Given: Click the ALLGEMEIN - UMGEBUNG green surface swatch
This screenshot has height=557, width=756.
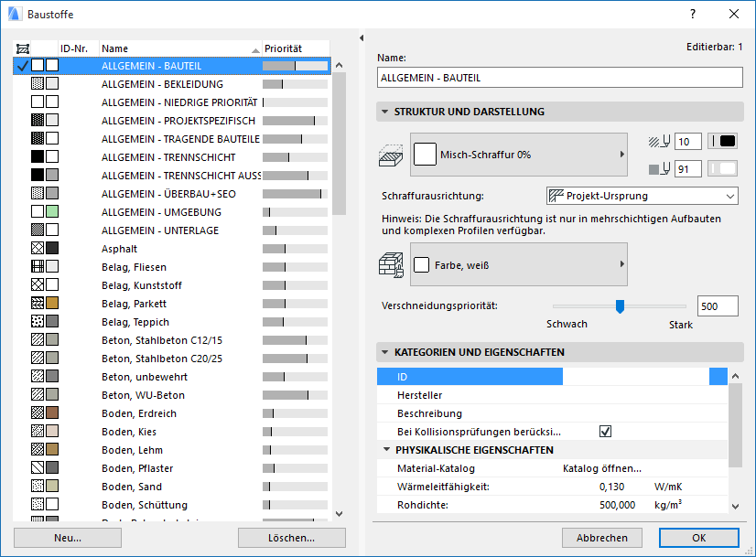Looking at the screenshot, I should pyautogui.click(x=52, y=211).
